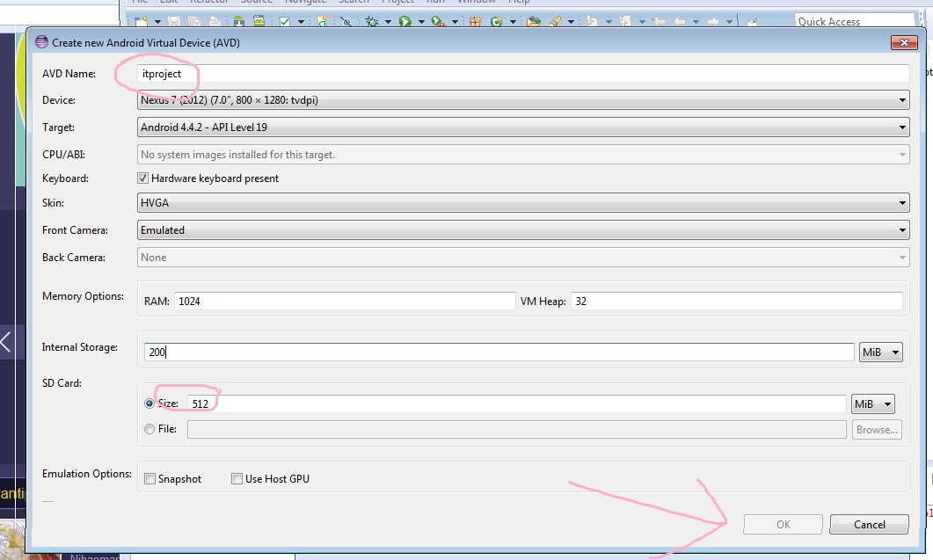Click the OK button

(x=783, y=524)
